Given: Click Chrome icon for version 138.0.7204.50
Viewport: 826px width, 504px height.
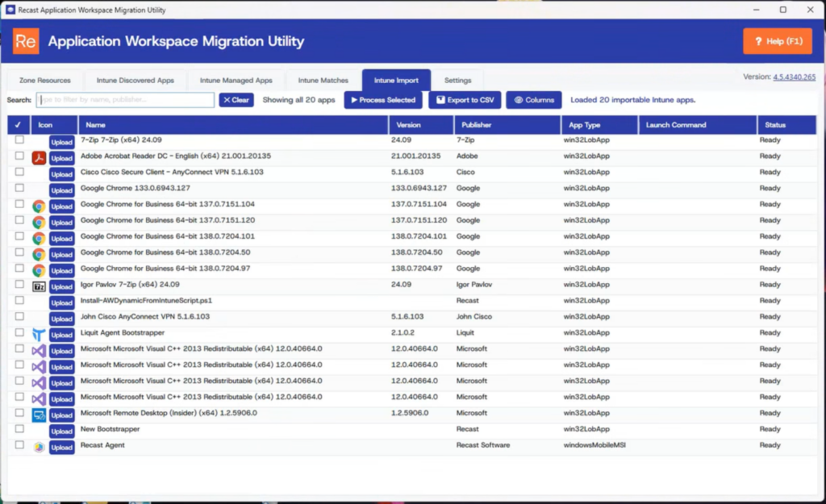Looking at the screenshot, I should point(39,254).
